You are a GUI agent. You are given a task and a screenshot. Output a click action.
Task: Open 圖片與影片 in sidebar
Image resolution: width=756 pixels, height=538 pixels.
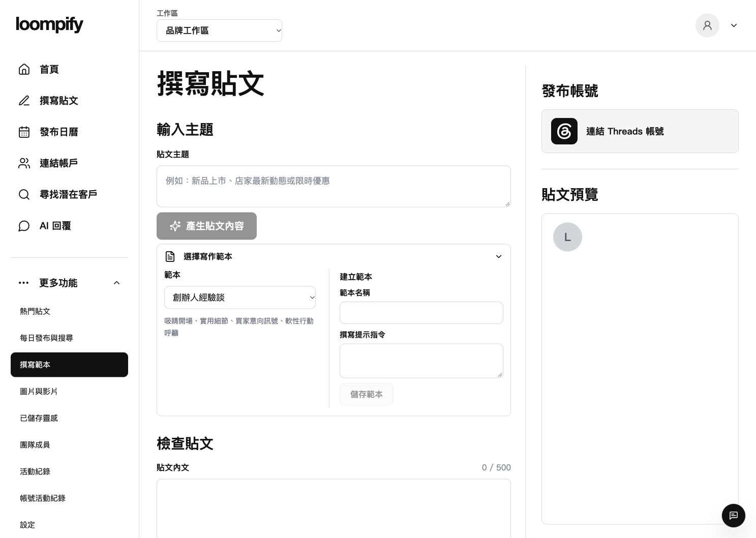pos(69,391)
